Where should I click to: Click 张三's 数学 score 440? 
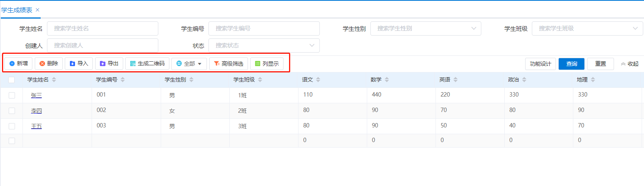tap(377, 95)
